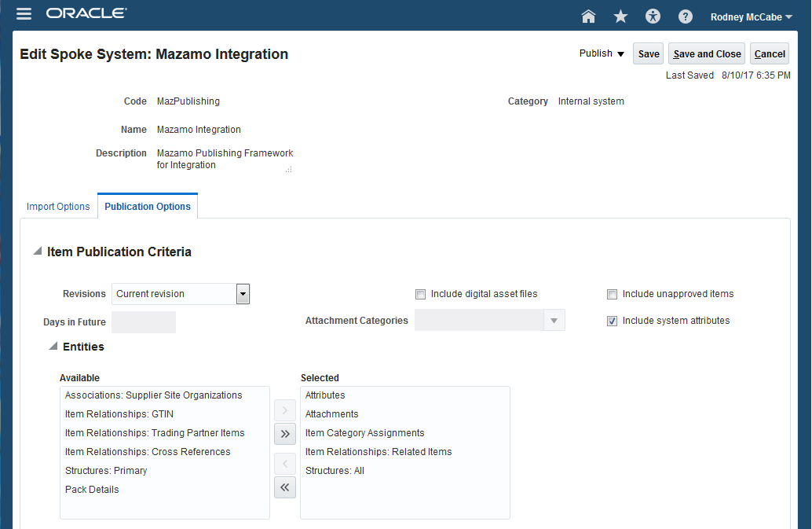Click the Name field value Mazamo Integration
The height and width of the screenshot is (529, 812).
click(199, 130)
